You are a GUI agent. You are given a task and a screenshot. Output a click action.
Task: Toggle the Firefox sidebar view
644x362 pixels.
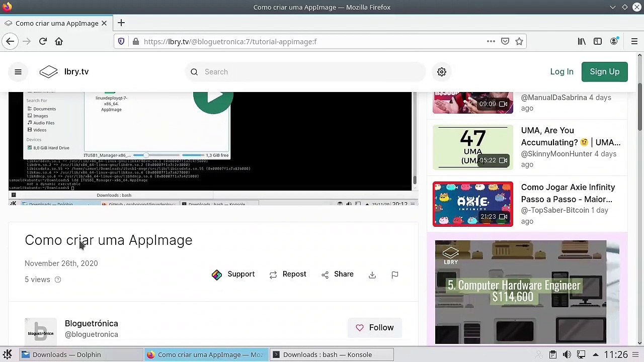pos(598,41)
